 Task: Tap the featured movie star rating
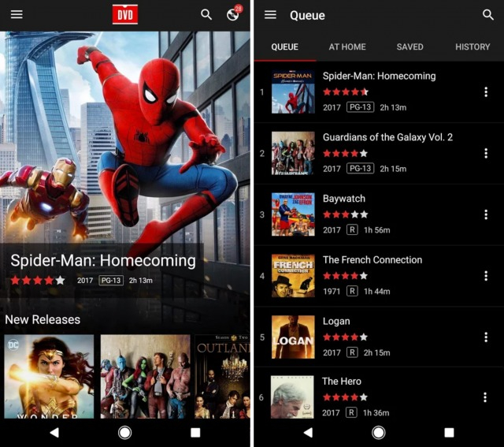[38, 281]
